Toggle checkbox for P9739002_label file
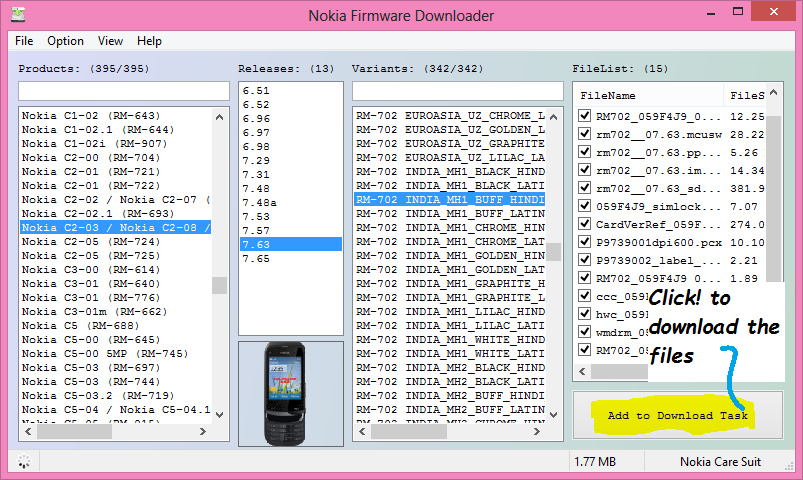Screen dimensions: 803x480 coord(584,260)
